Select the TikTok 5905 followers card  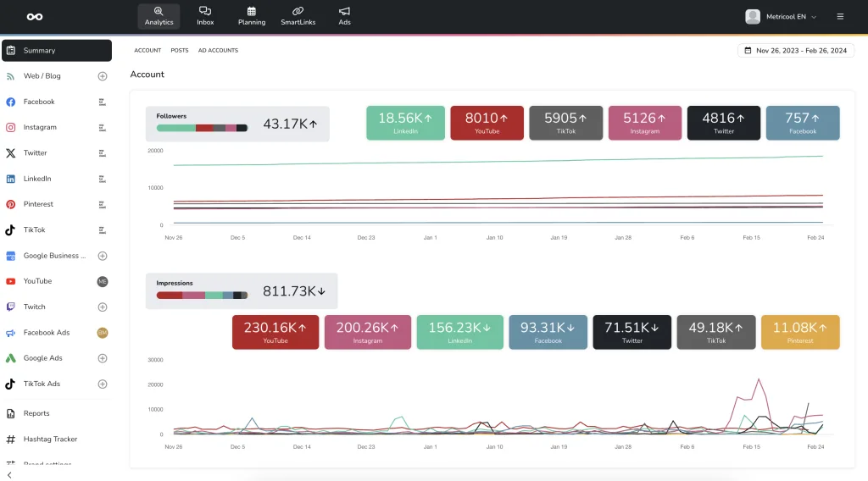pos(565,123)
